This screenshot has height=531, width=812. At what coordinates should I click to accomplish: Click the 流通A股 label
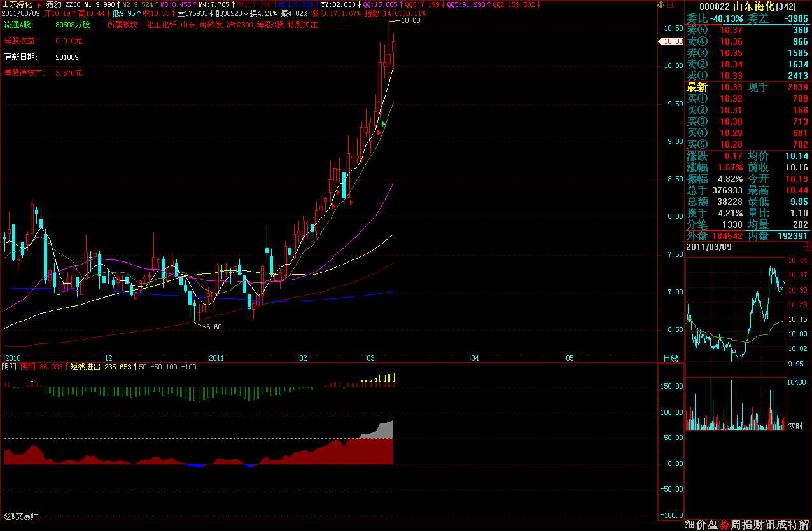coord(18,25)
